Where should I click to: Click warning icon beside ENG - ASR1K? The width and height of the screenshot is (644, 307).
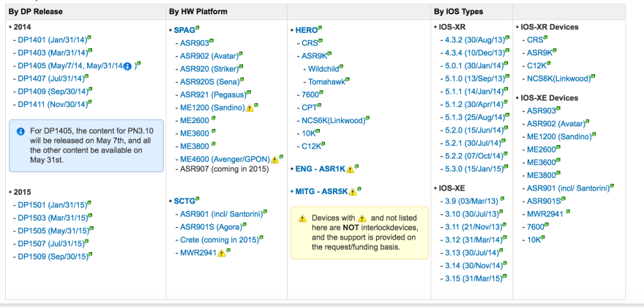click(x=350, y=169)
